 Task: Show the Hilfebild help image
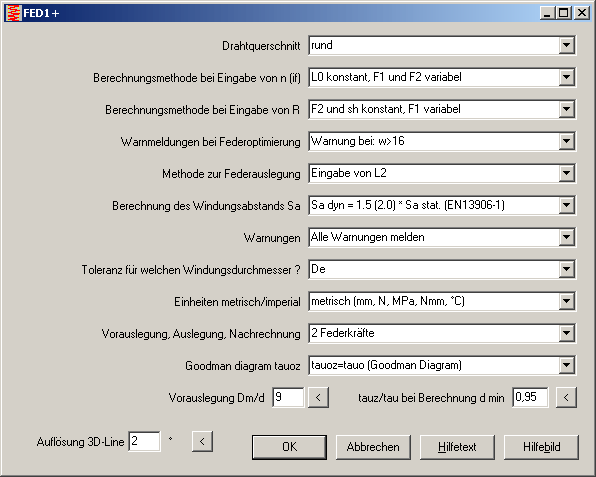pyautogui.click(x=541, y=447)
